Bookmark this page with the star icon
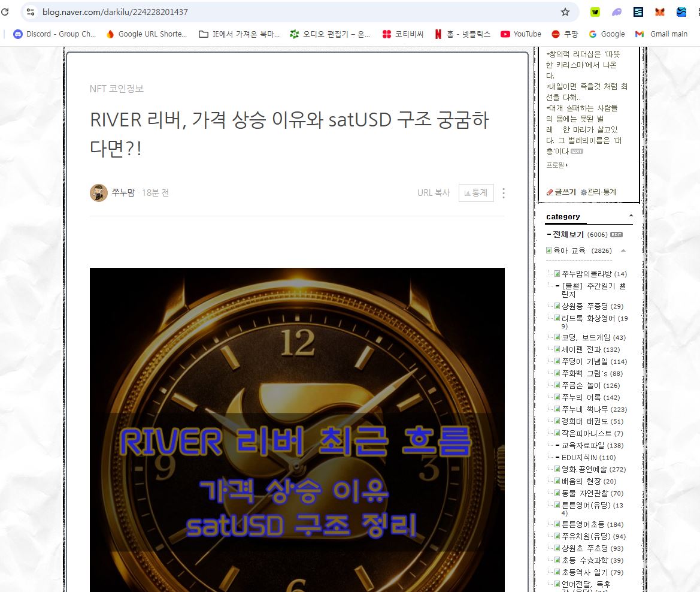Screen dimensions: 700x592 pyautogui.click(x=565, y=12)
